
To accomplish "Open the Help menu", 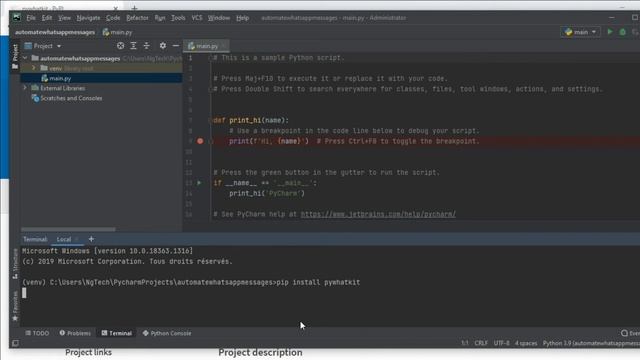I will click(242, 18).
